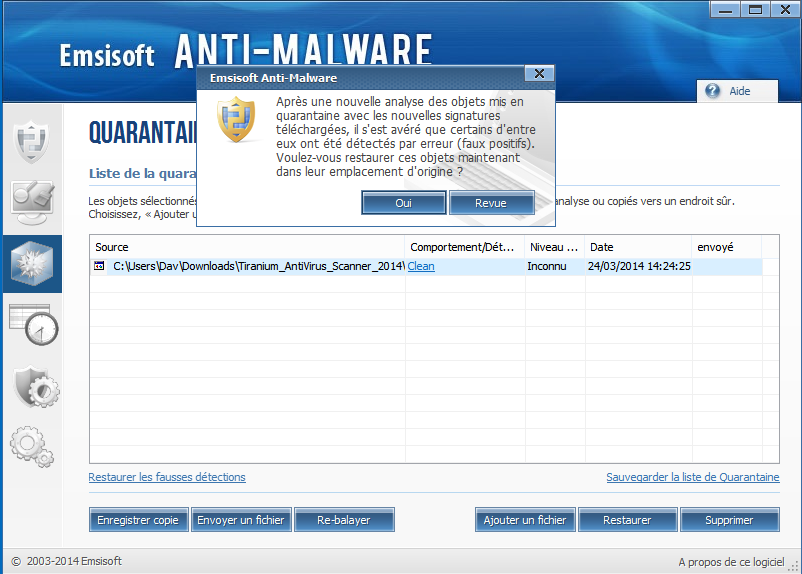Open the Aide help tab
Viewport: 802px width, 574px height.
click(737, 91)
